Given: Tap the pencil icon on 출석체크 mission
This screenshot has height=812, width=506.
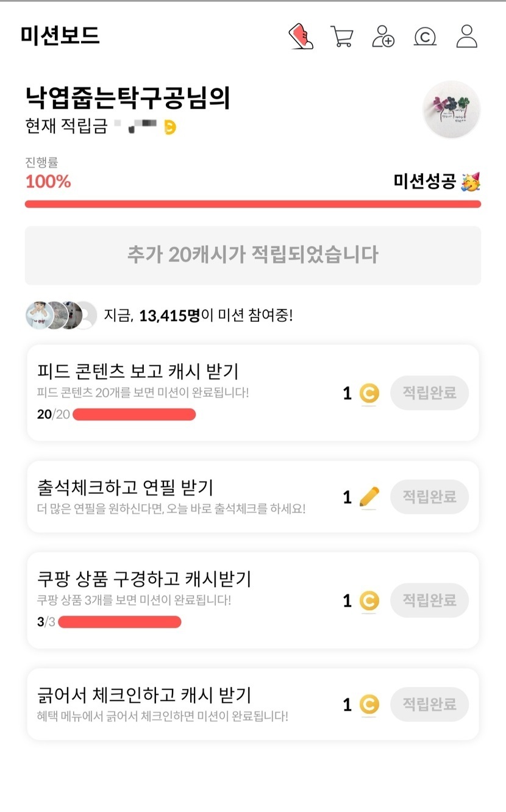Looking at the screenshot, I should click(369, 497).
